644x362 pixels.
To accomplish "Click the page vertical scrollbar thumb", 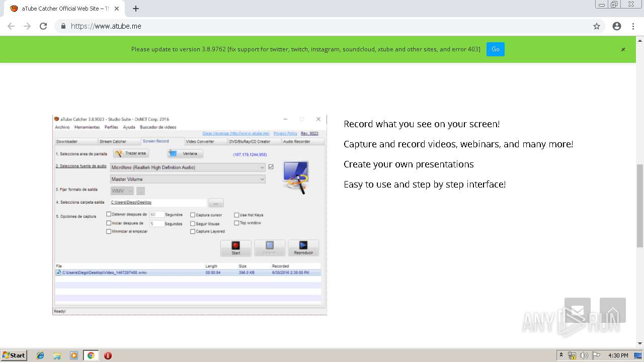I will point(640,206).
